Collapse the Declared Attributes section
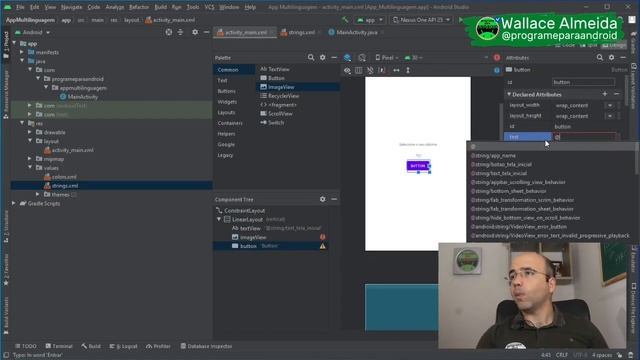 click(x=509, y=94)
